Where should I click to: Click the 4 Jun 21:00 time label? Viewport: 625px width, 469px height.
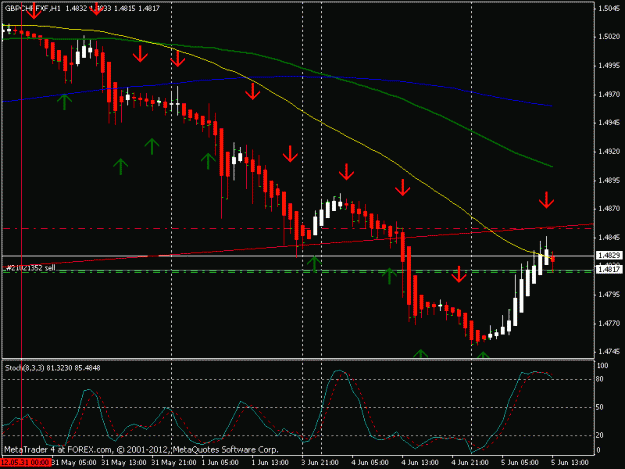click(x=470, y=463)
